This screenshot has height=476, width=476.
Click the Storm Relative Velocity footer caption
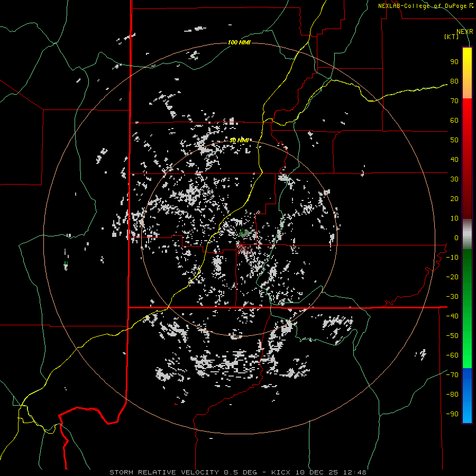(237, 472)
